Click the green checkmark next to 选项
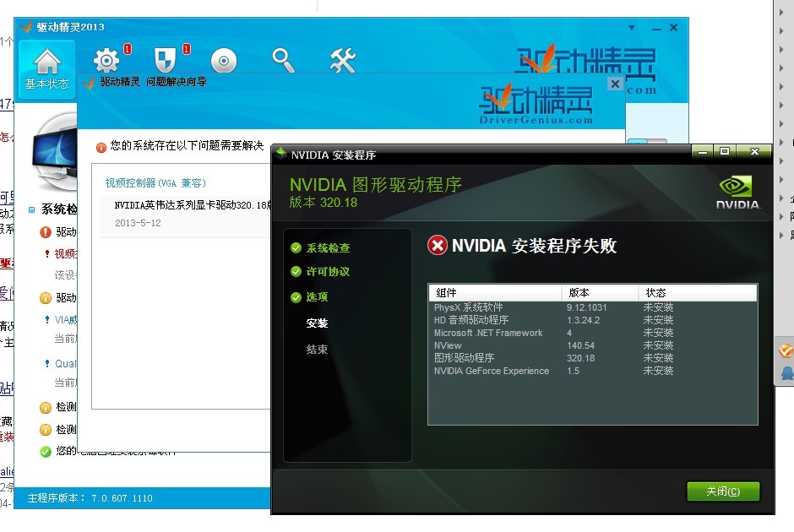Viewport: 794px width, 532px height. click(296, 297)
